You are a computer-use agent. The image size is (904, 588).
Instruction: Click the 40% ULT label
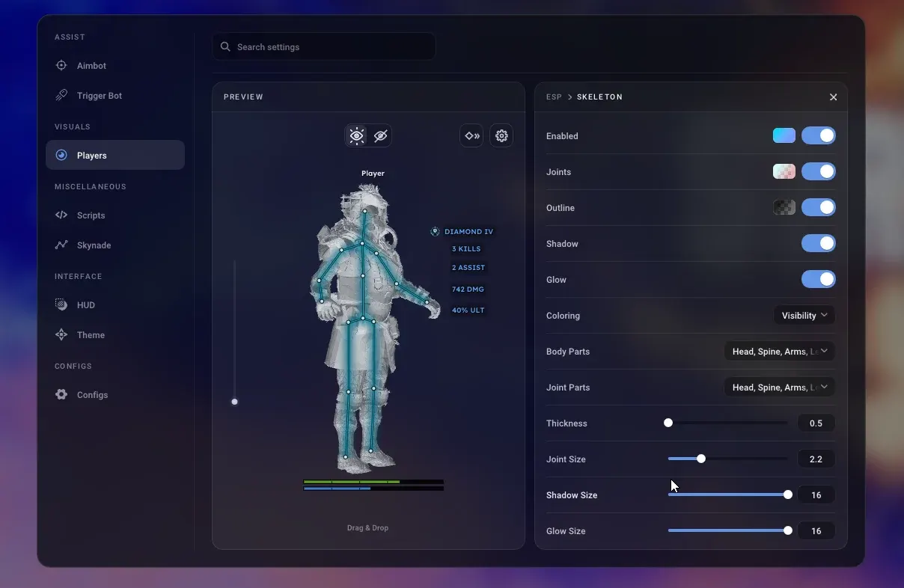(x=468, y=310)
